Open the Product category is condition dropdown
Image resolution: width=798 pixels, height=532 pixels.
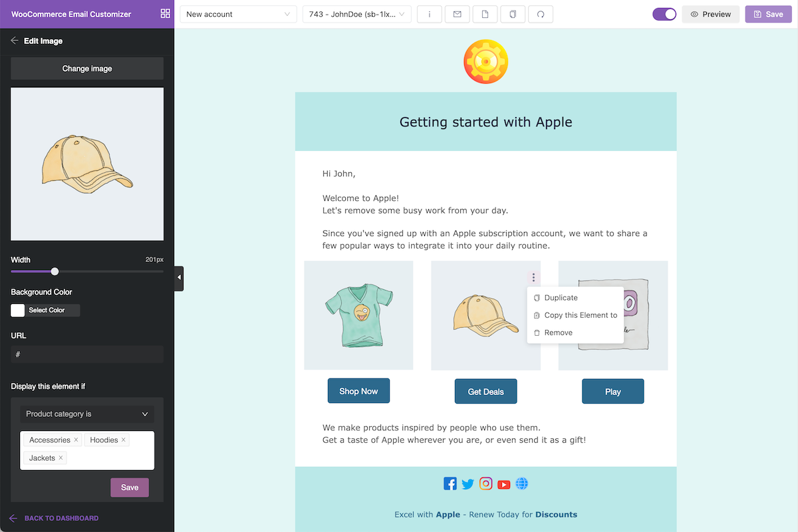87,414
